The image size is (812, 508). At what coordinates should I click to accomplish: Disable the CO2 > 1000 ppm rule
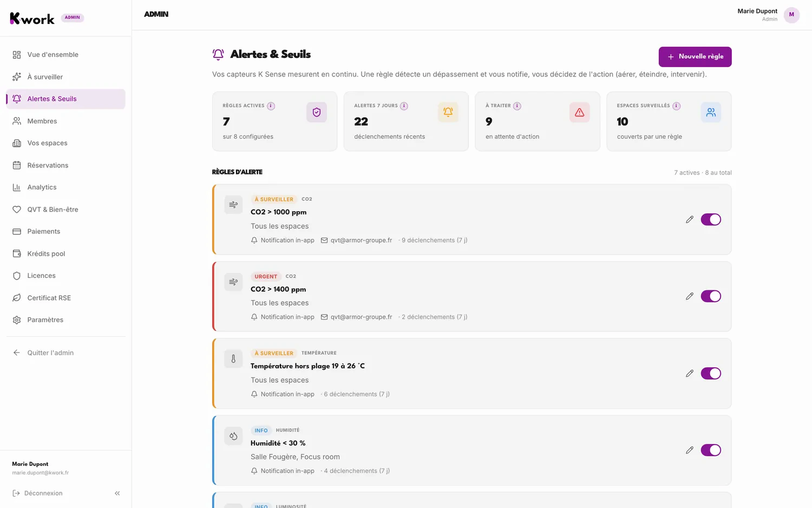[711, 219]
